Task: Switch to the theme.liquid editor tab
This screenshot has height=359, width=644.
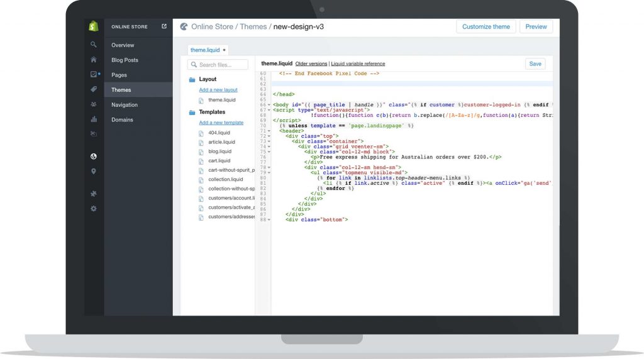Action: (x=208, y=50)
